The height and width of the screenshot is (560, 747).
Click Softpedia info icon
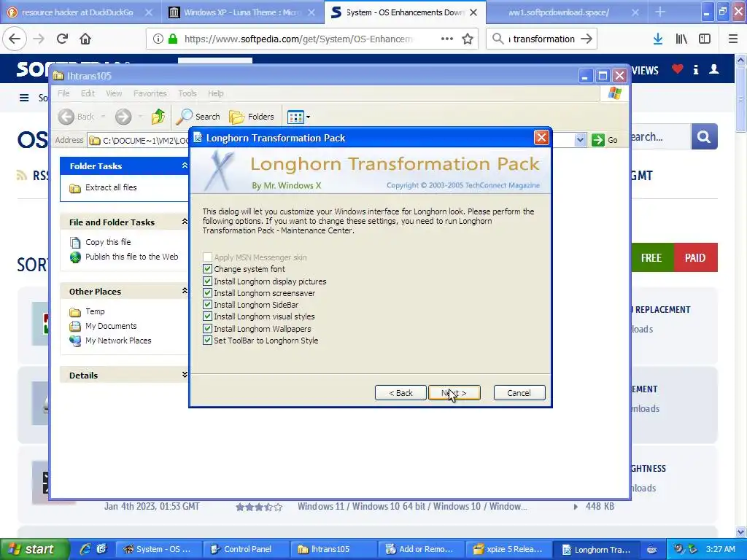coord(696,70)
